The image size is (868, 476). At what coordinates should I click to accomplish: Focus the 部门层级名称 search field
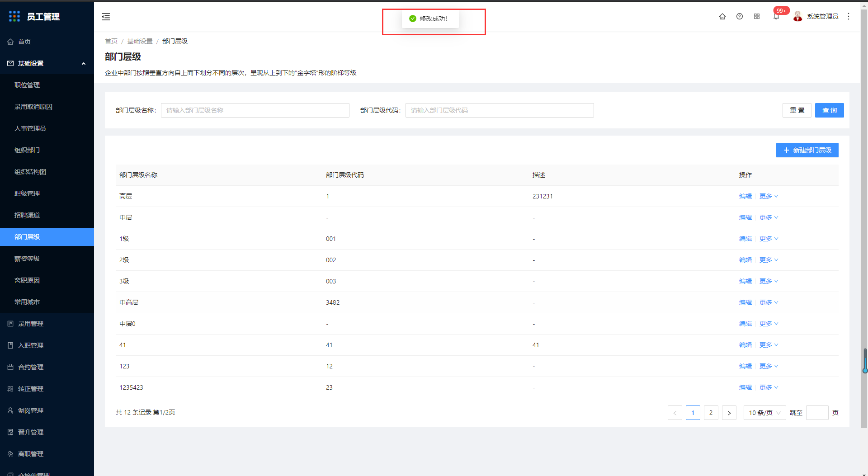click(x=255, y=110)
